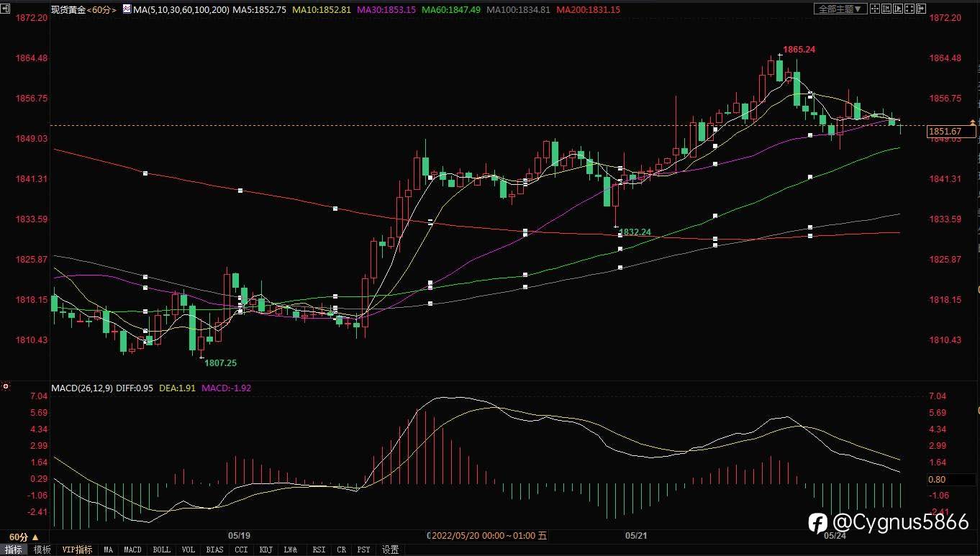Click the MA100:1834.81 legend value

518,10
